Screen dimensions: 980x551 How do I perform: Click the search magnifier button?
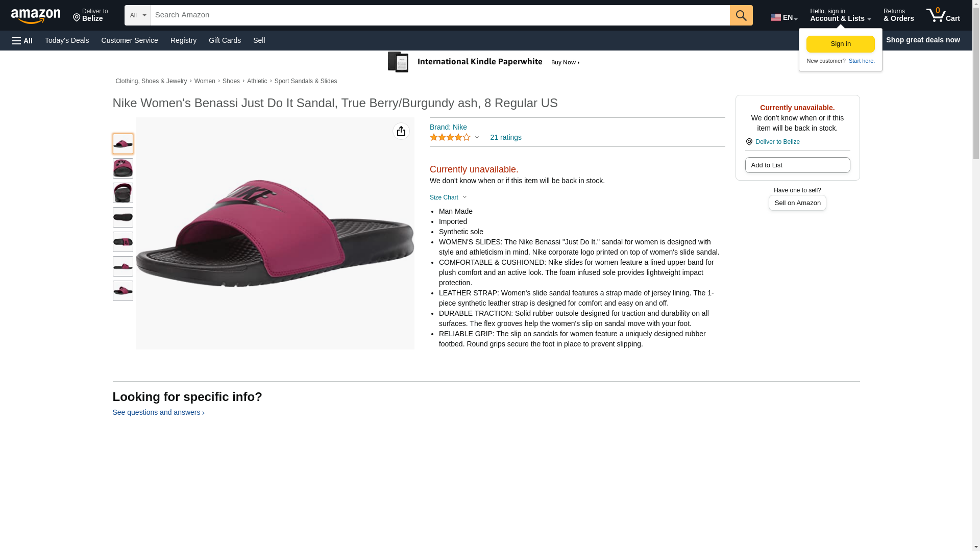(x=741, y=15)
